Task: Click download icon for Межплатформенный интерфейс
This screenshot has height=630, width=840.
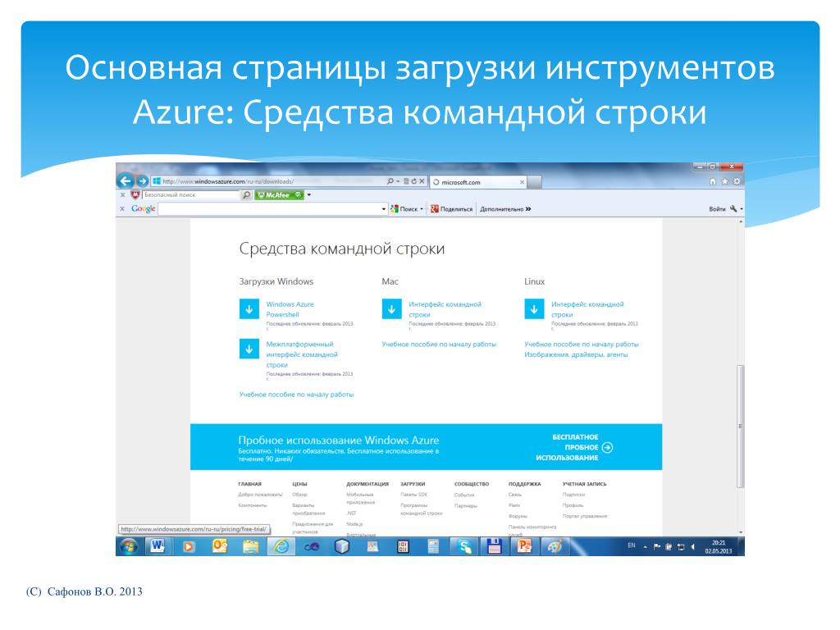Action: [249, 349]
